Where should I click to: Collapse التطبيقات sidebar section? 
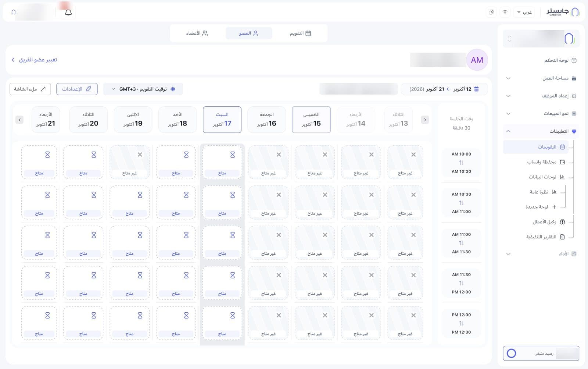508,131
